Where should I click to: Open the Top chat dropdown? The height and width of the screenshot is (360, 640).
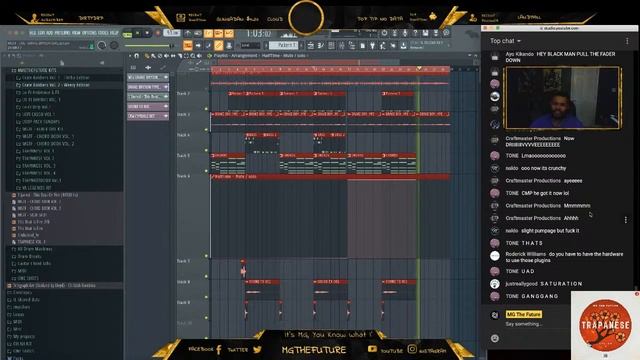[505, 41]
